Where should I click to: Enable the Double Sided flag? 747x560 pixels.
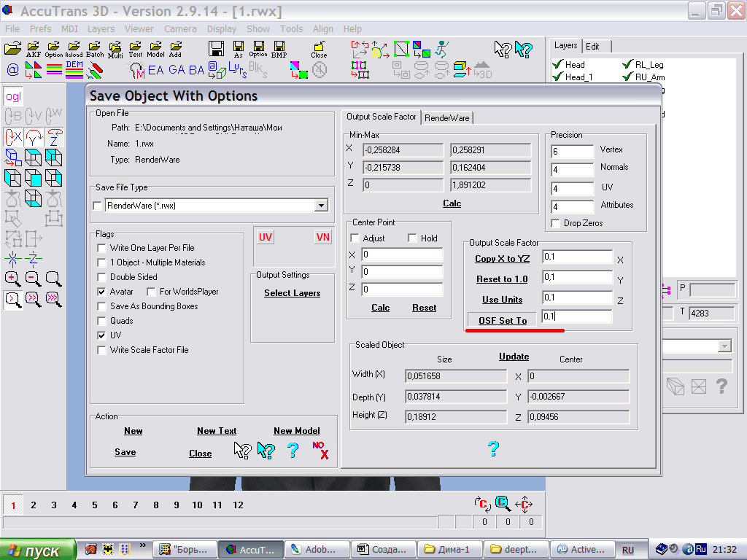[101, 277]
